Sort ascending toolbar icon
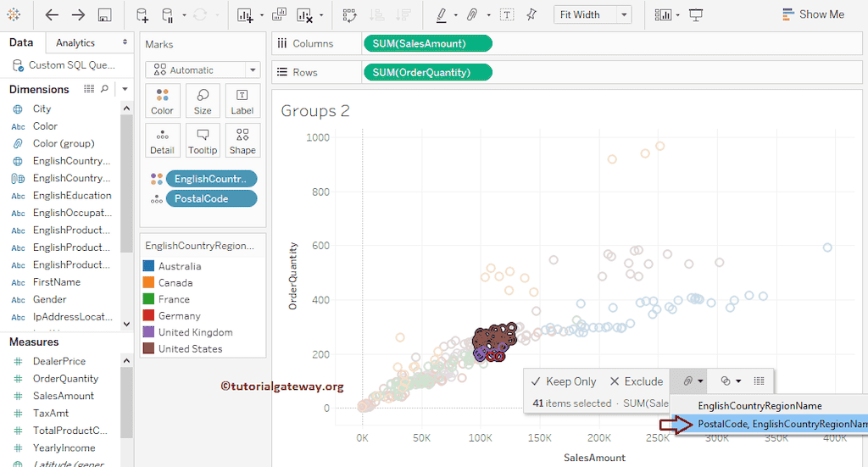868x467 pixels. pos(376,15)
